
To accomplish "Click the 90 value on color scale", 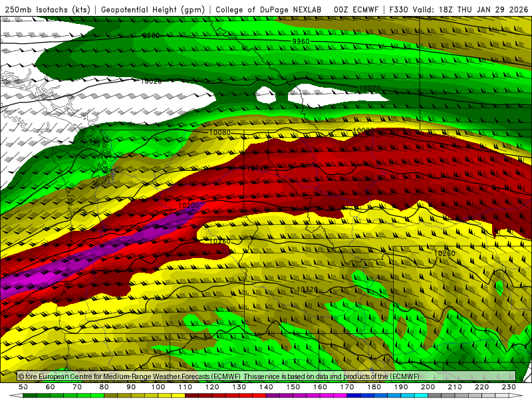I will pos(131,387).
